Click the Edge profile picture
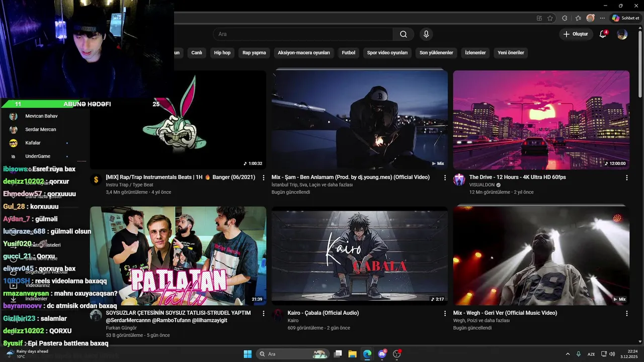Image resolution: width=644 pixels, height=362 pixels. [x=591, y=18]
